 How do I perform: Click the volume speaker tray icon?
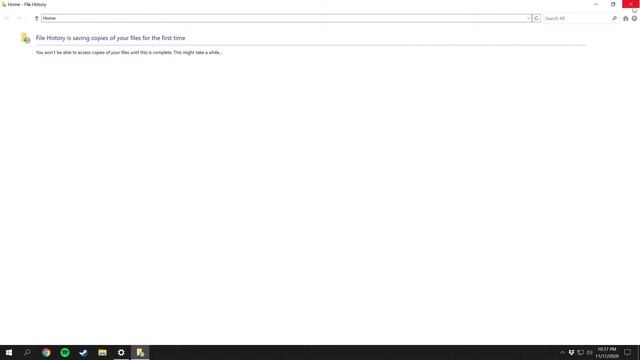589,353
